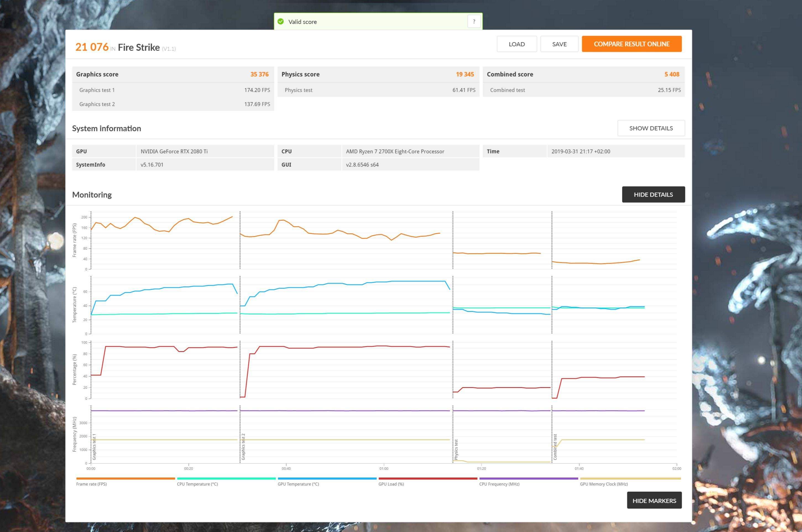Click the CPU value AMD Ryzen 7 2700X

395,151
